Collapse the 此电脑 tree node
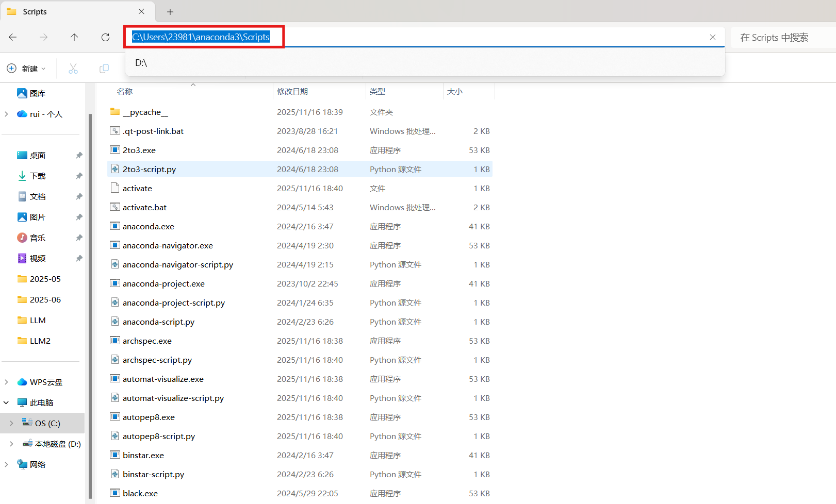 pyautogui.click(x=6, y=402)
